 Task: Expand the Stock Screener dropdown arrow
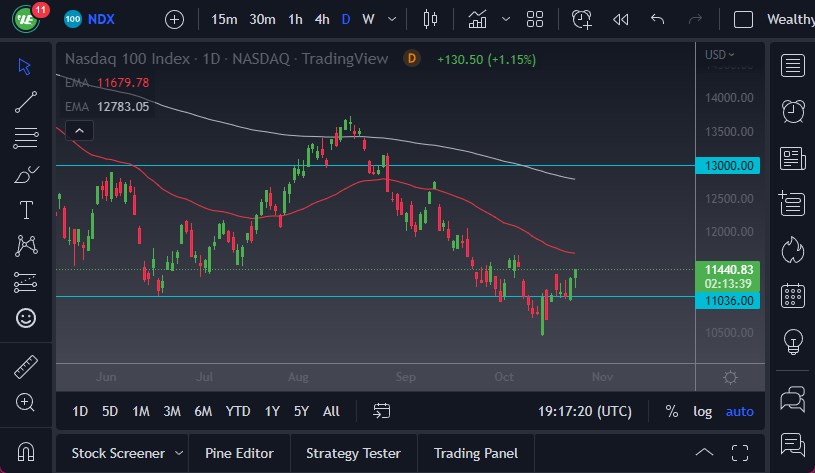pos(178,453)
